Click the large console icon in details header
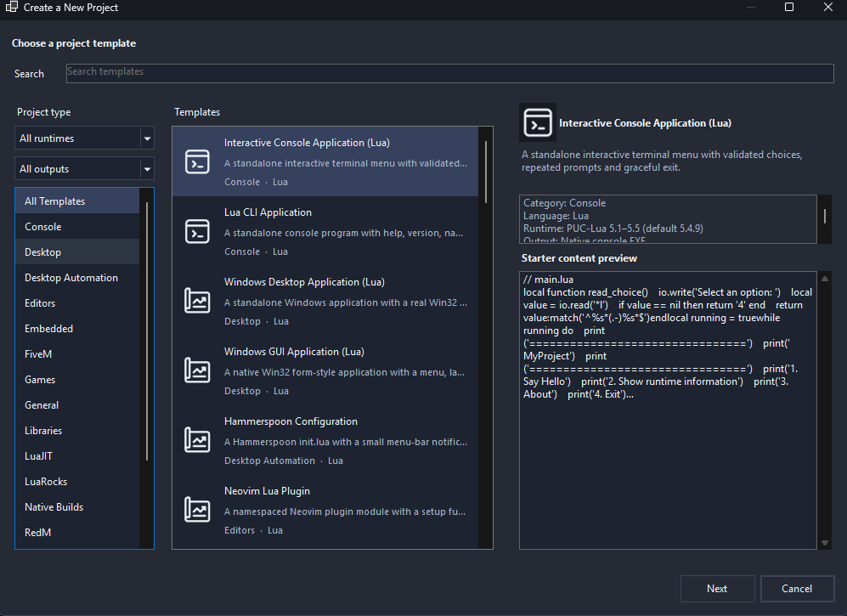 pyautogui.click(x=538, y=122)
